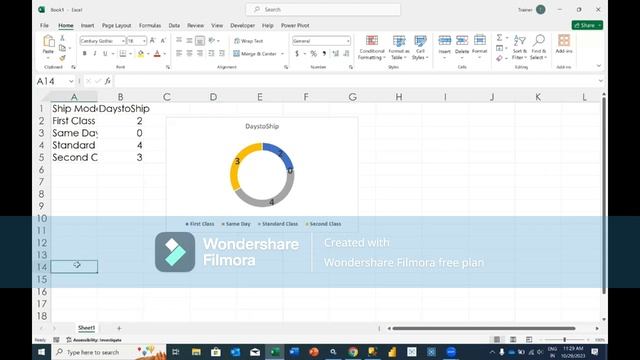Image resolution: width=640 pixels, height=360 pixels.
Task: Collapse the ribbon with the chevron
Action: click(599, 66)
